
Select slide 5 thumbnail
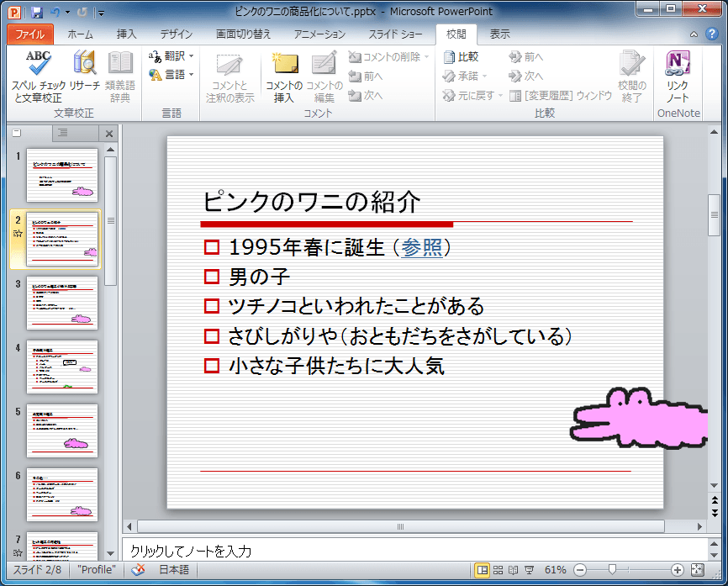62,431
